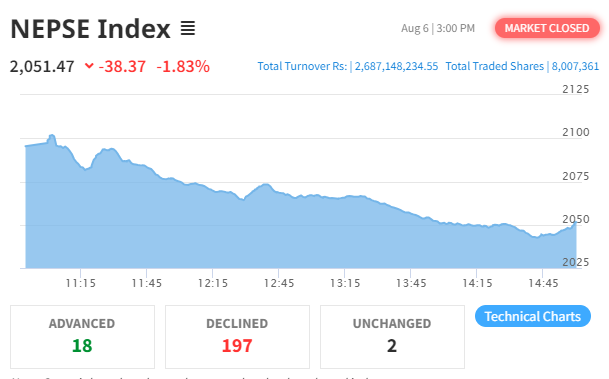Screen dimensions: 609x379
Task: Click the 2075 y-axis label
Action: point(576,176)
